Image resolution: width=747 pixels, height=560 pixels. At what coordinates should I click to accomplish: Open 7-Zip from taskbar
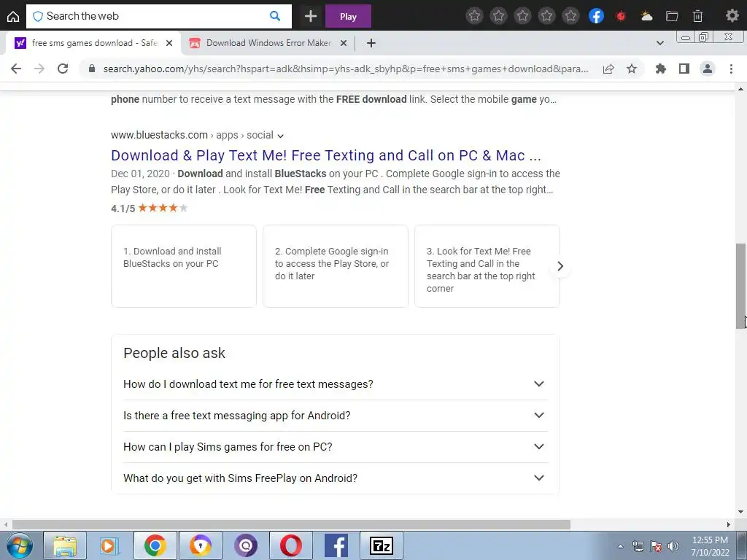[x=381, y=545]
